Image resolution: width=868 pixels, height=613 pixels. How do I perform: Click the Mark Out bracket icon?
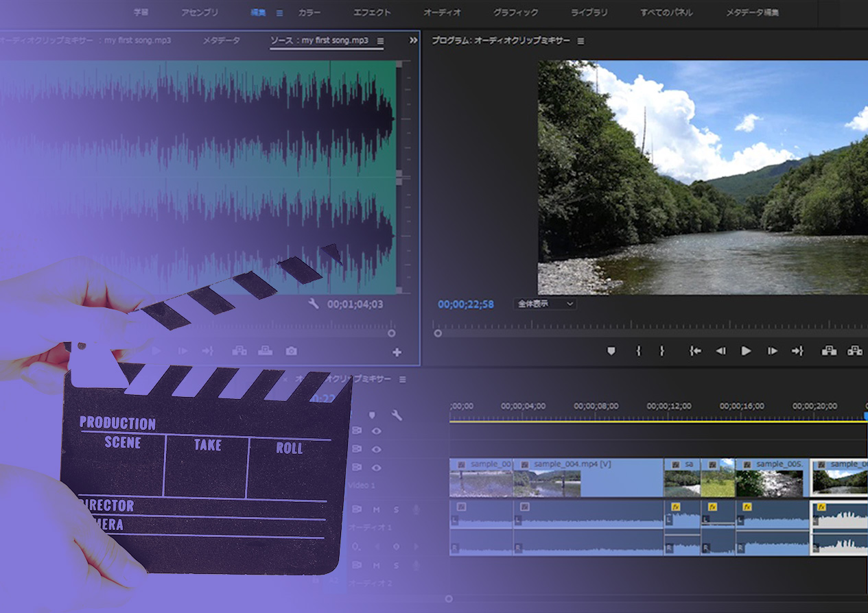(x=661, y=351)
